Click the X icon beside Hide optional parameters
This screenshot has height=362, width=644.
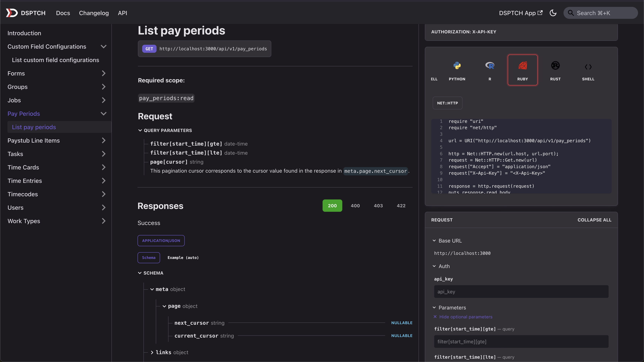tap(435, 317)
